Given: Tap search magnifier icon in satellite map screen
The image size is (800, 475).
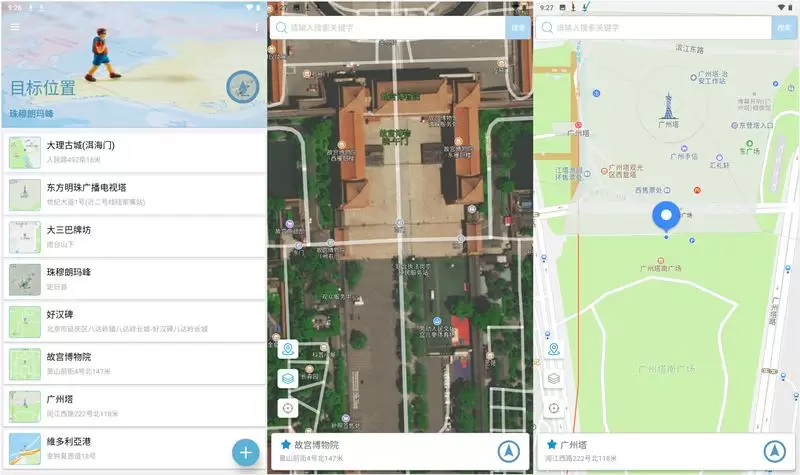Looking at the screenshot, I should pos(281,28).
